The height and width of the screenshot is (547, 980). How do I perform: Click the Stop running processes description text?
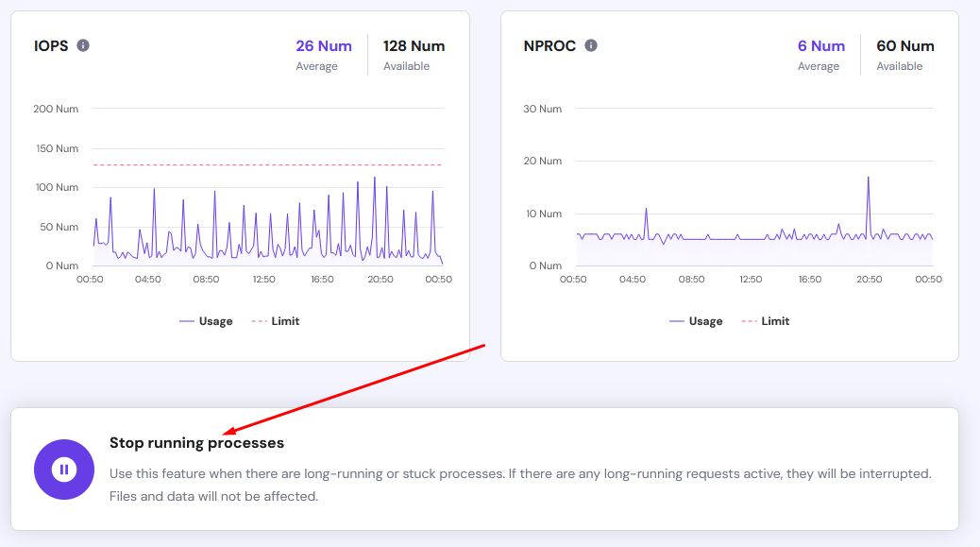pyautogui.click(x=519, y=484)
